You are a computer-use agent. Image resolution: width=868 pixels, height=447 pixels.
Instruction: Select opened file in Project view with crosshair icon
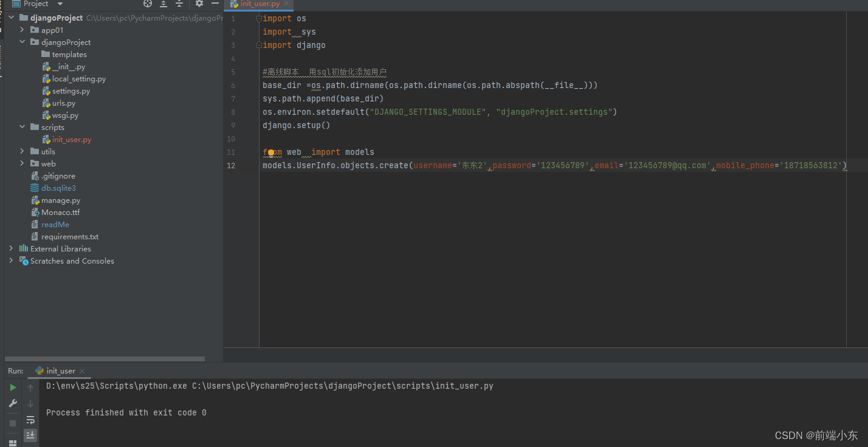pyautogui.click(x=147, y=4)
